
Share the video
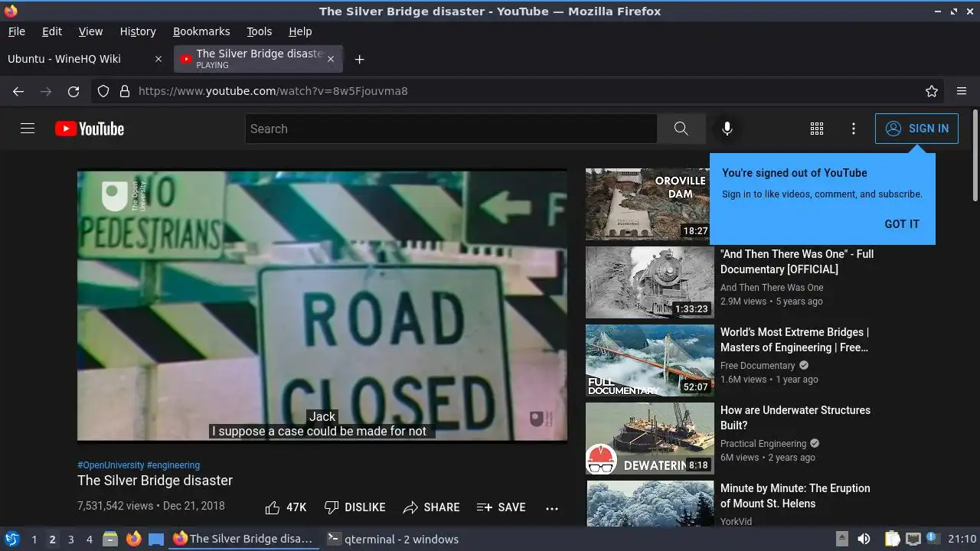(x=431, y=507)
